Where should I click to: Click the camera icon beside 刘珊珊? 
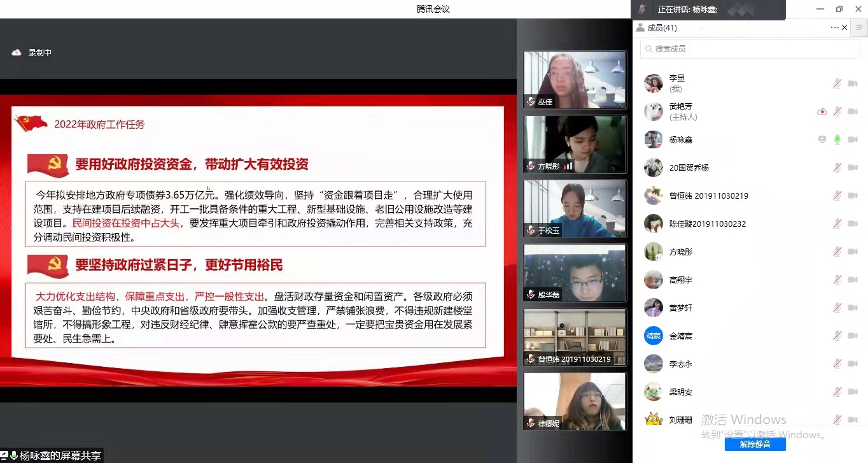(x=853, y=420)
